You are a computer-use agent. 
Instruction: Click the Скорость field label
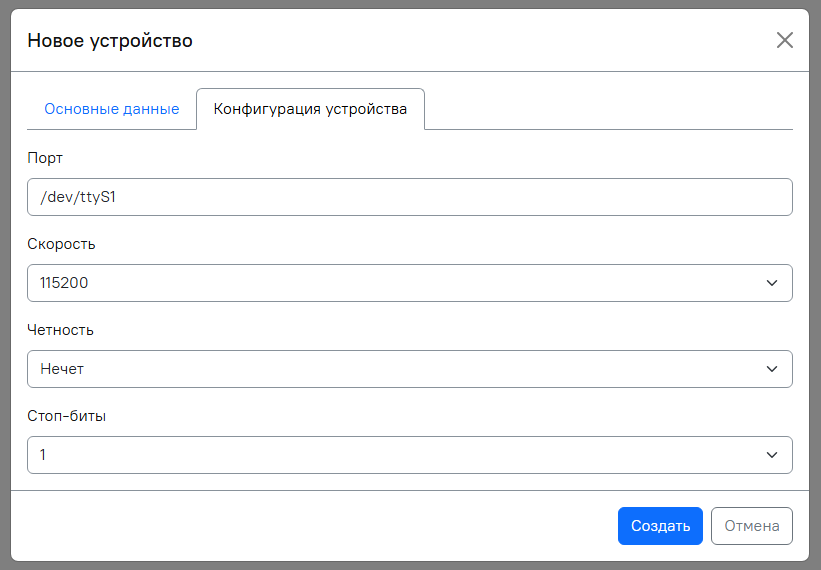click(x=61, y=244)
